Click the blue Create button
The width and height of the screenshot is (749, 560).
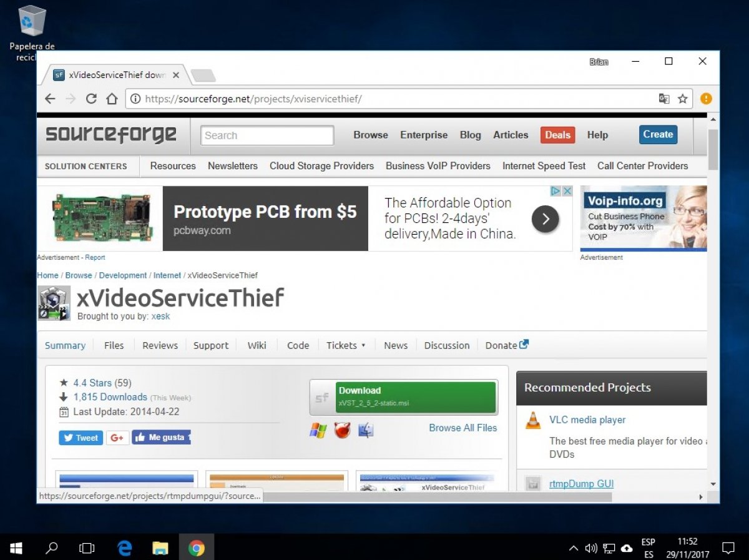[x=658, y=134]
